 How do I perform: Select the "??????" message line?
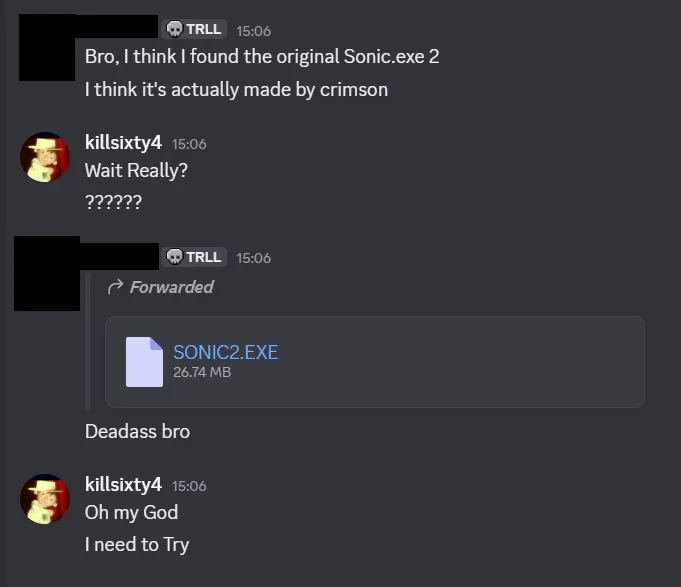click(x=113, y=202)
